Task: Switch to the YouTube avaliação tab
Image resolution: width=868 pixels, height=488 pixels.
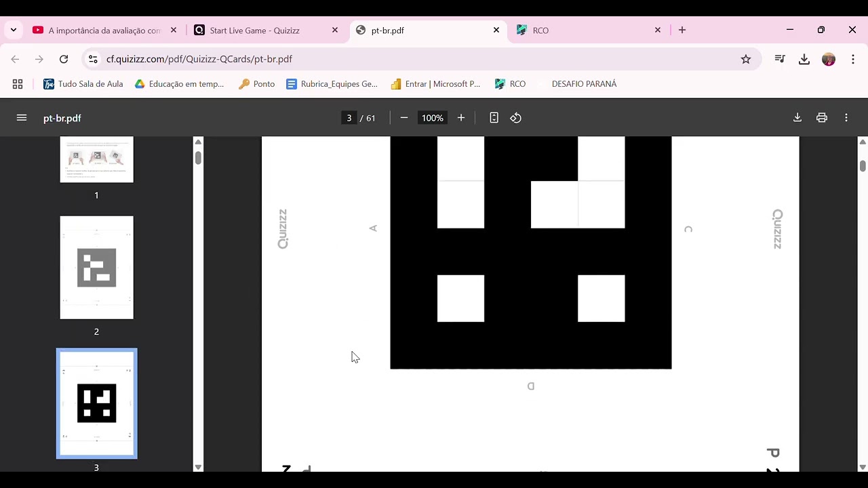Action: [105, 30]
